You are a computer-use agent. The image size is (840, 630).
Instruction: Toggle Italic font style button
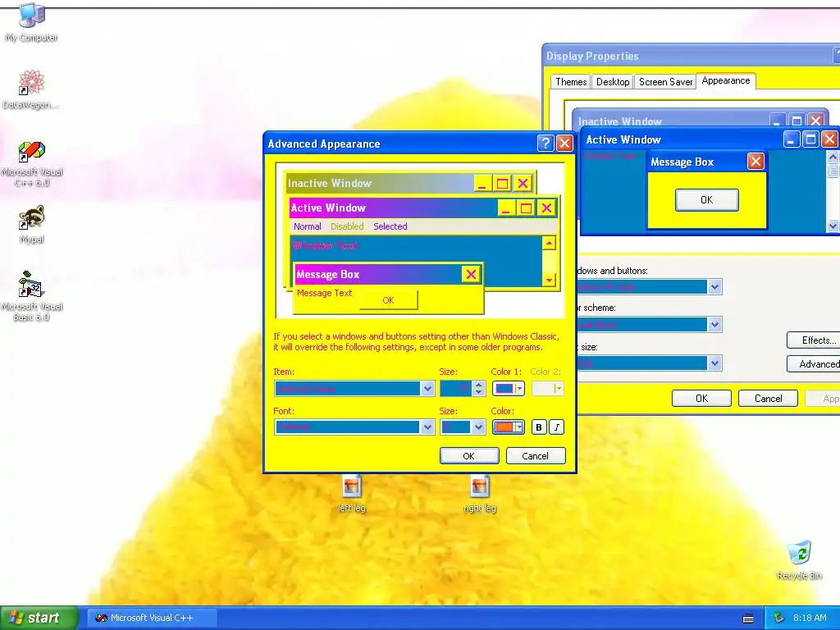(x=557, y=427)
